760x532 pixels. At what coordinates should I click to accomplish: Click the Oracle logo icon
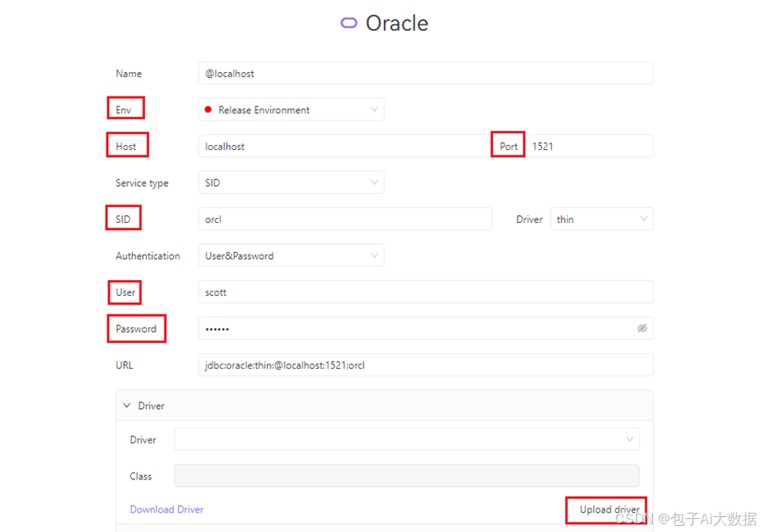pos(349,23)
